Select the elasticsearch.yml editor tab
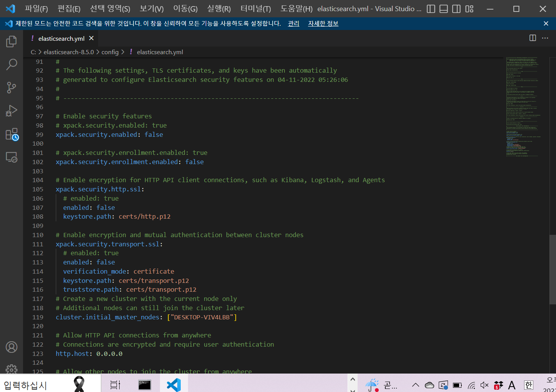 [61, 38]
